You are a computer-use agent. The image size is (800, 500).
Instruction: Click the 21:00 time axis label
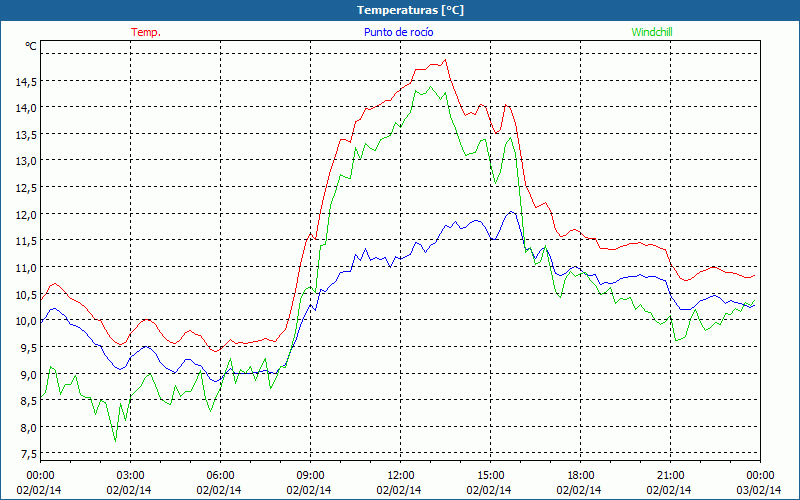[670, 475]
